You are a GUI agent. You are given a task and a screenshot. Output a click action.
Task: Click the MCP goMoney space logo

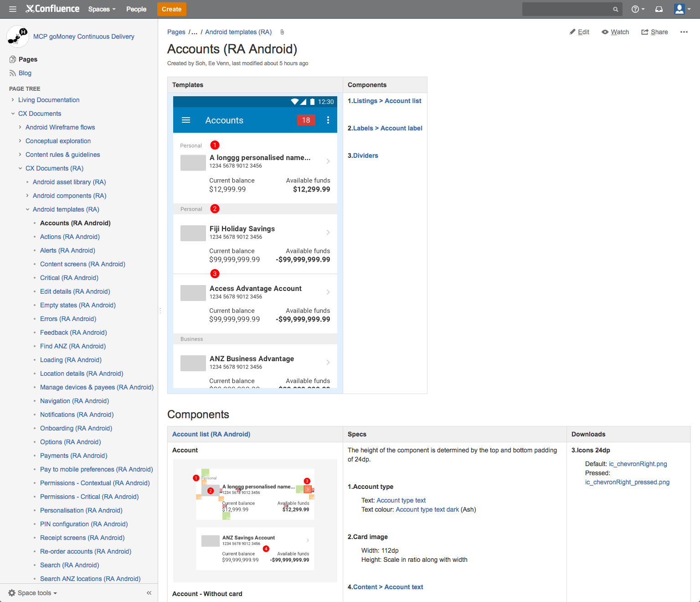(18, 36)
